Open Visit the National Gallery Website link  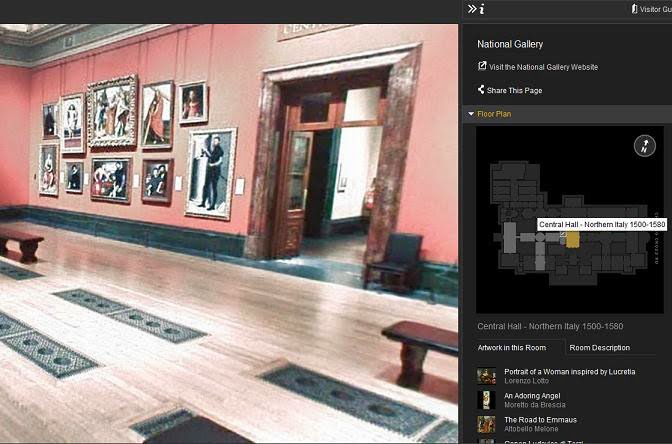coord(543,67)
